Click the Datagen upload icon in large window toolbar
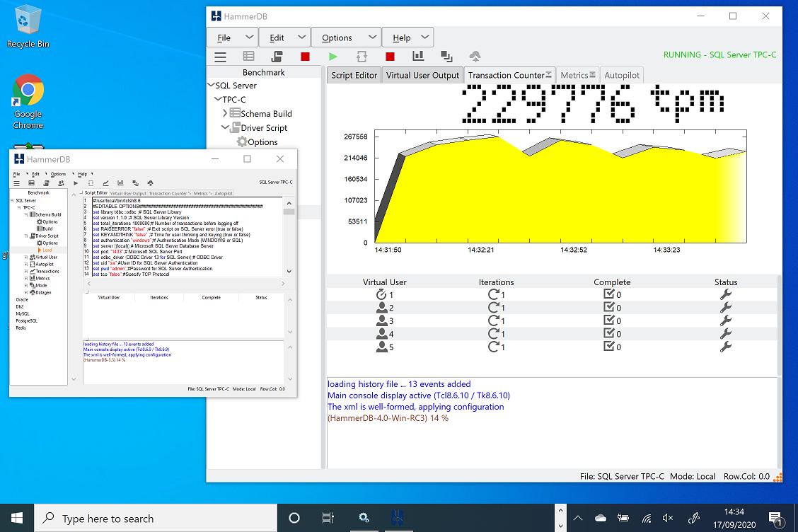 pos(475,56)
